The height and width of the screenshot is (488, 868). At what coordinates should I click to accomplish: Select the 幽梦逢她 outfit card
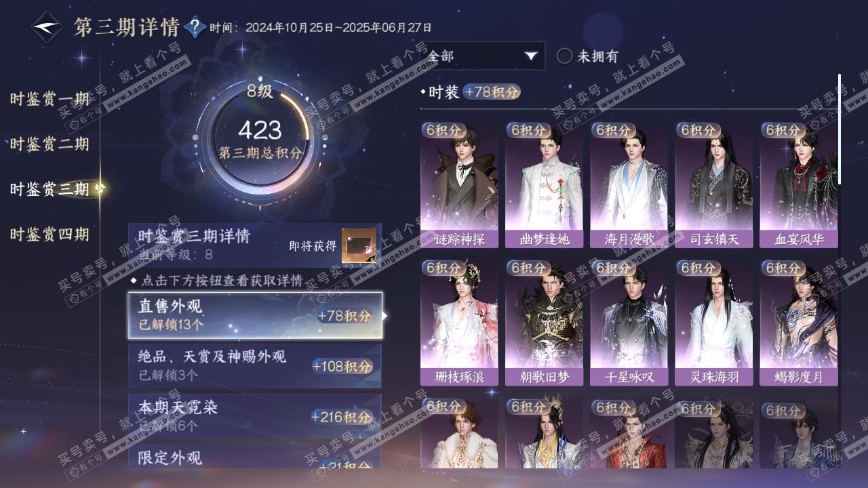point(544,185)
